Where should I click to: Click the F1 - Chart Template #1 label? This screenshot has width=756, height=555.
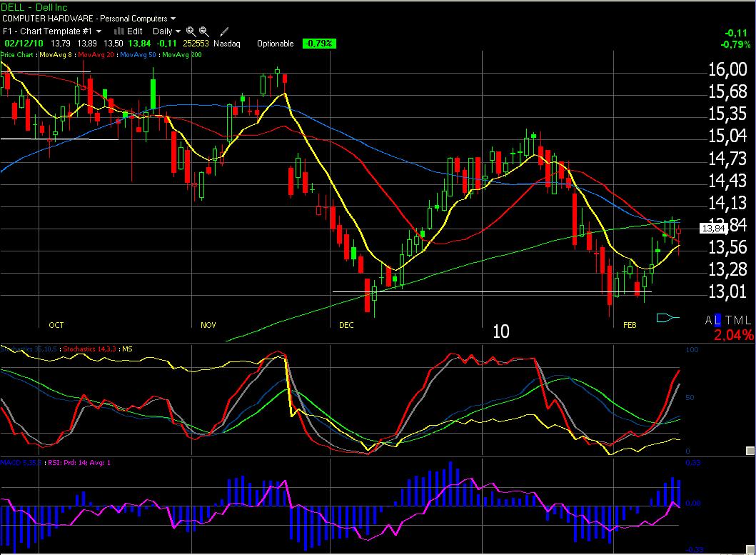(47, 31)
